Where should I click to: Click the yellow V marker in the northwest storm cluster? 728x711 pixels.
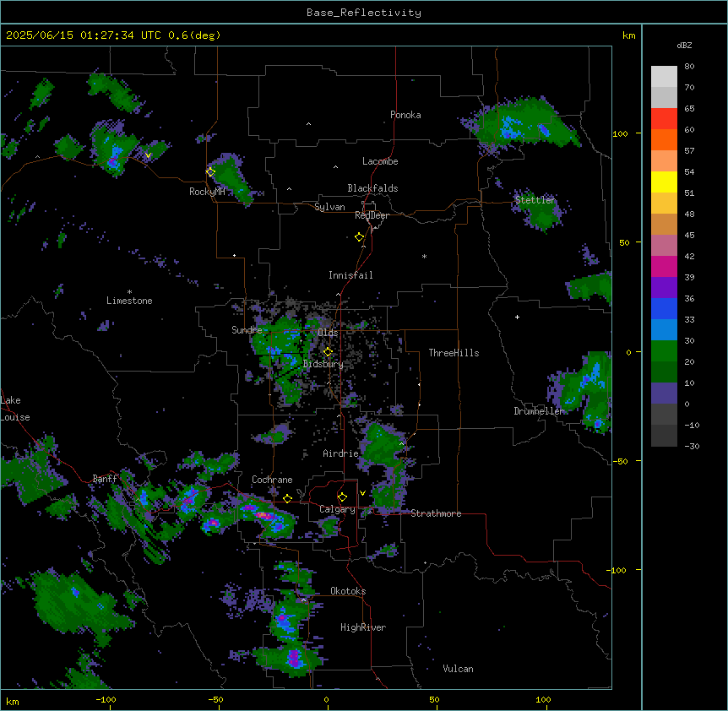(148, 155)
